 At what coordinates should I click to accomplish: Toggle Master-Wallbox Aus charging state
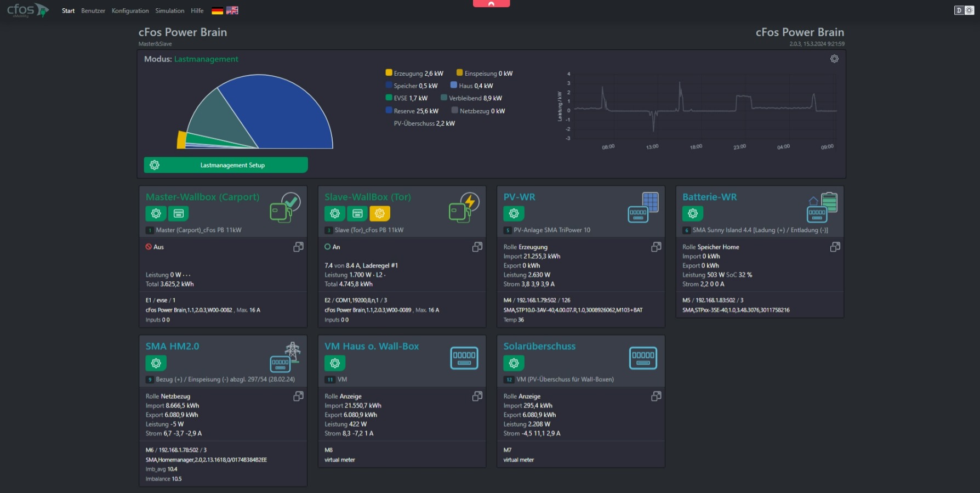(x=155, y=247)
